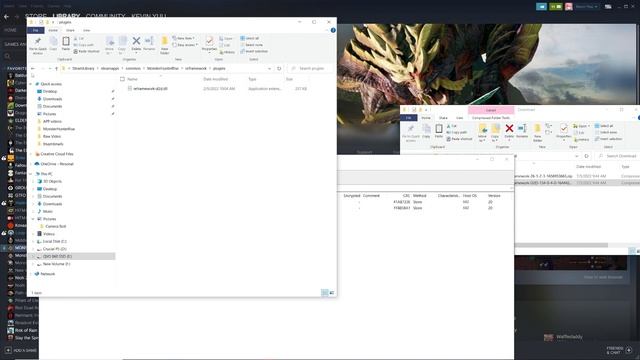The width and height of the screenshot is (640, 360).
Task: Click MonsterHunterRise in address breadcrumb
Action: [163, 69]
